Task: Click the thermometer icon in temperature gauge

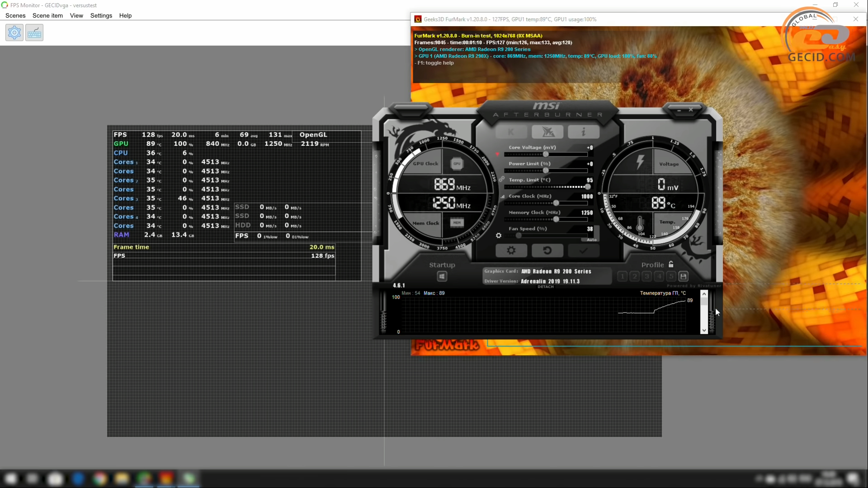Action: 640,223
